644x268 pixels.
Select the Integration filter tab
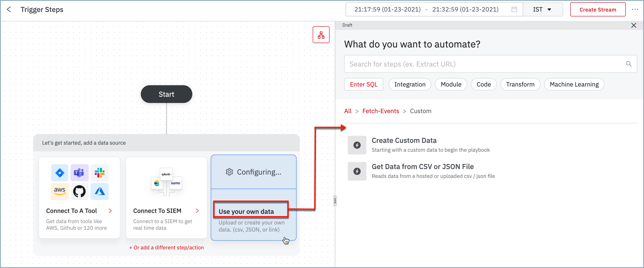click(x=410, y=85)
